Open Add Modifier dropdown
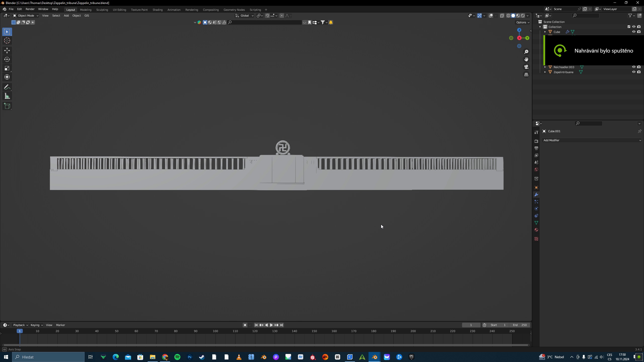The height and width of the screenshot is (362, 644). click(x=592, y=140)
